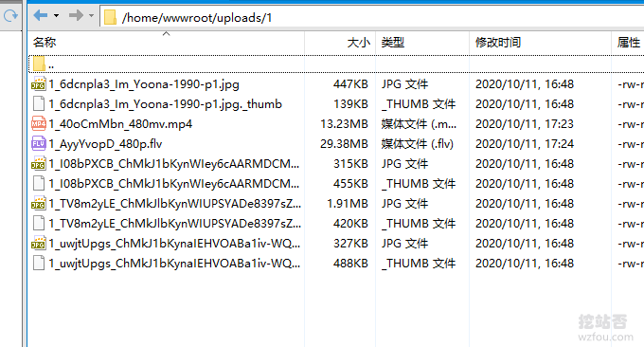Click the 29.38MB size cell

tap(344, 144)
